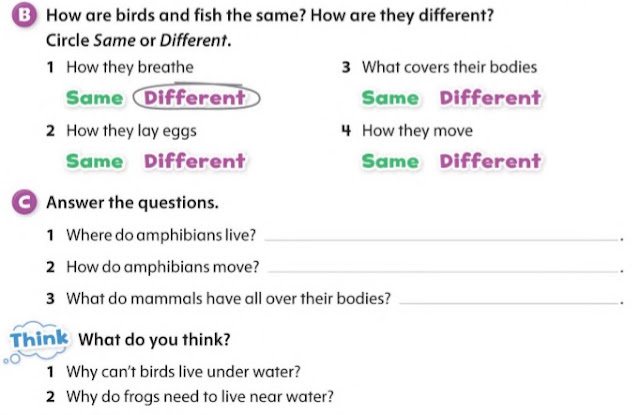Click the purple C section icon

click(24, 202)
